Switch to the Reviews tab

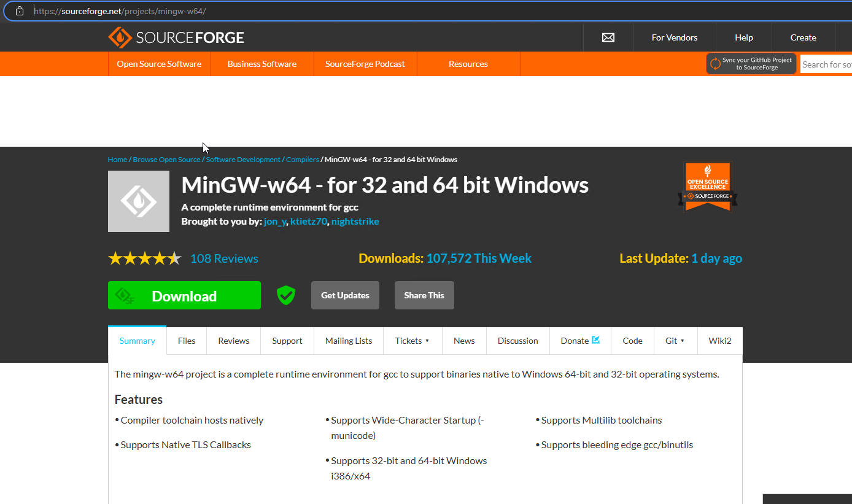point(234,341)
